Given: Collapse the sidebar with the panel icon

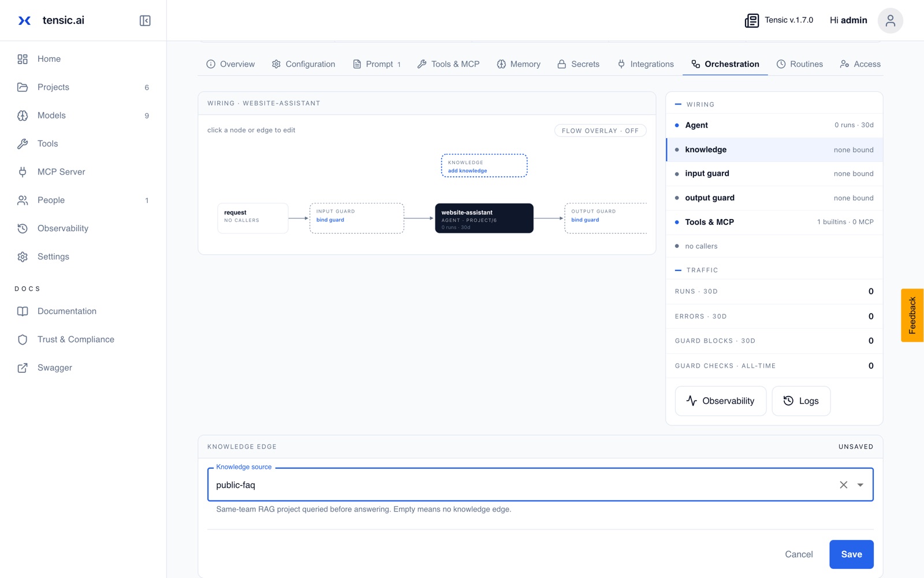Looking at the screenshot, I should [145, 21].
